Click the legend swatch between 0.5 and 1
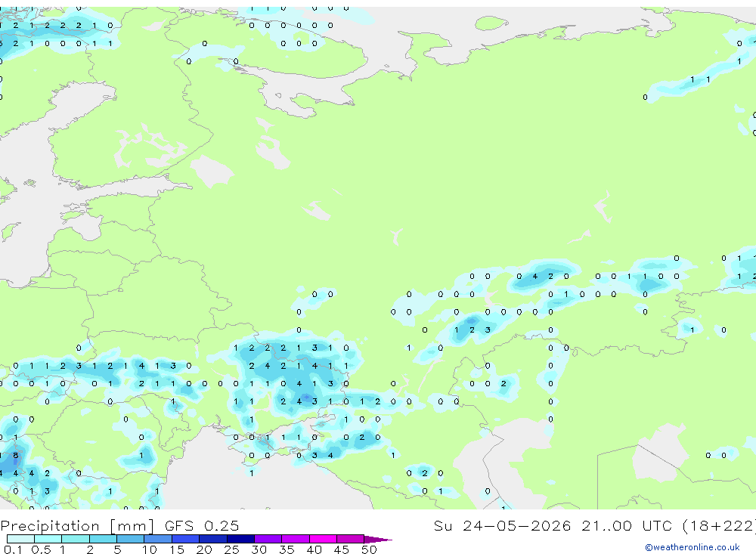The image size is (756, 554). coord(48,539)
